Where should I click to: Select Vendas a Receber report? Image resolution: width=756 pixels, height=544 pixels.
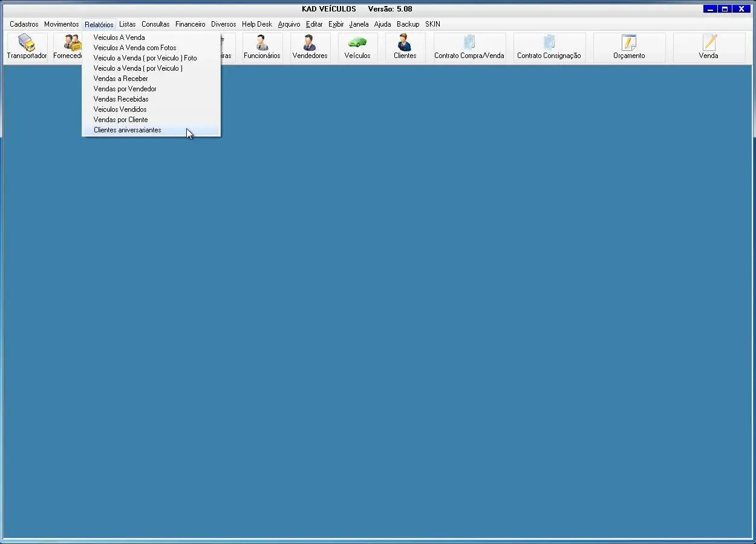(121, 79)
